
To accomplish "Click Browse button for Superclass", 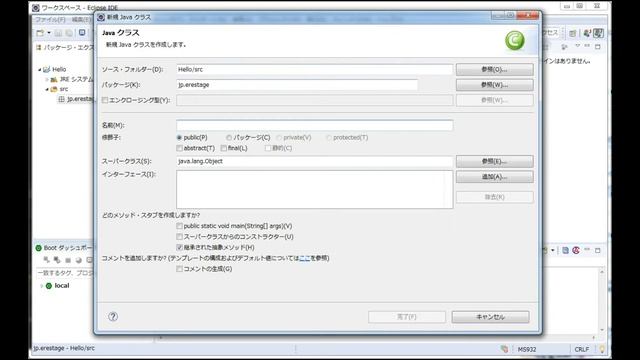I will tap(494, 161).
